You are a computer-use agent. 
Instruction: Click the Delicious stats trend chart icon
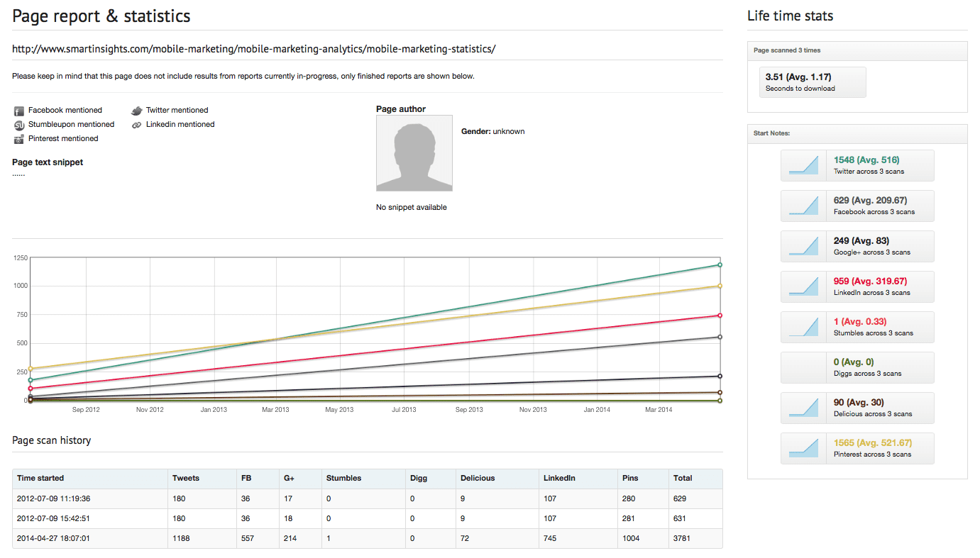804,408
